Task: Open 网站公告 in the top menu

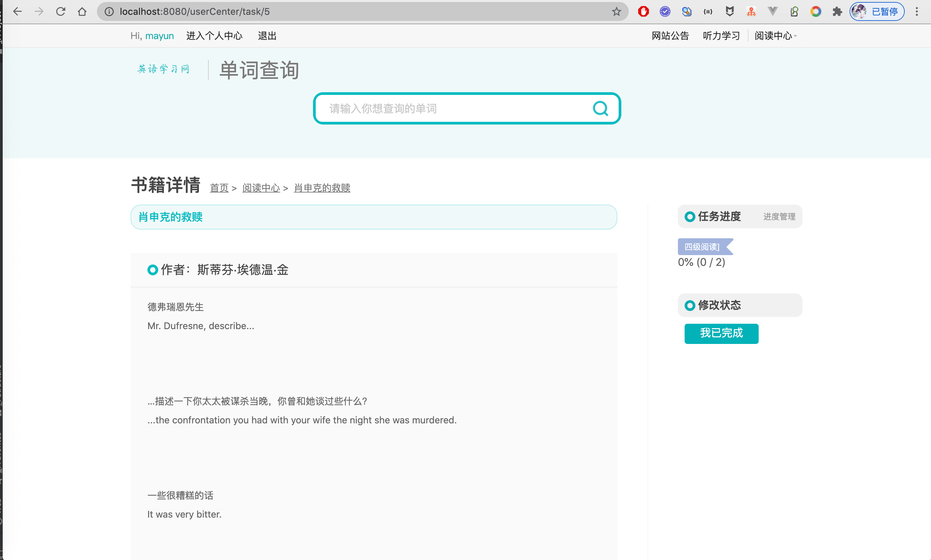Action: [670, 36]
